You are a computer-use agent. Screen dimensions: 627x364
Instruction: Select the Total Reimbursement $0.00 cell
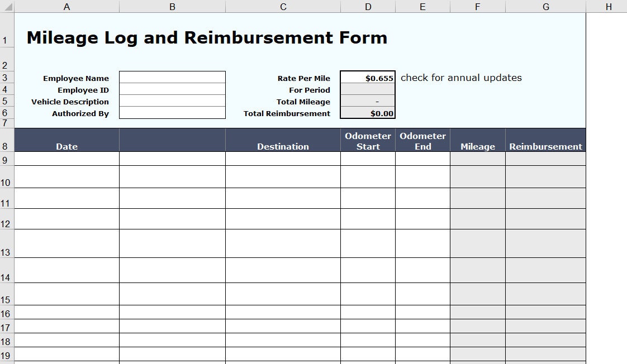coord(368,113)
